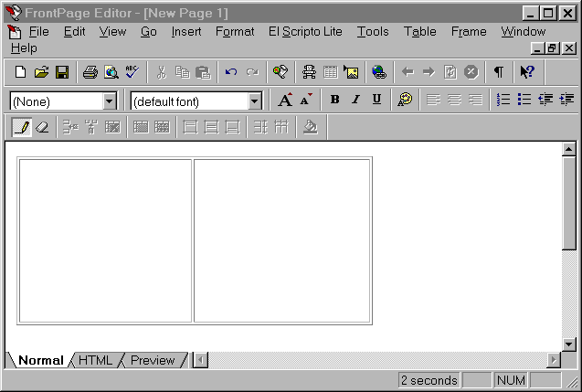Open the Insert menu
This screenshot has height=392, width=582.
click(186, 32)
